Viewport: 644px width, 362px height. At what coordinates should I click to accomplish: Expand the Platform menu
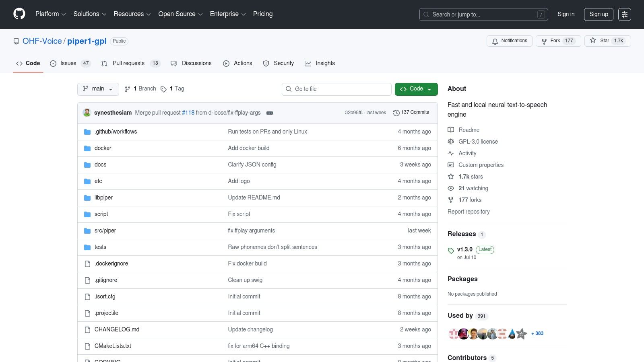[x=50, y=14]
